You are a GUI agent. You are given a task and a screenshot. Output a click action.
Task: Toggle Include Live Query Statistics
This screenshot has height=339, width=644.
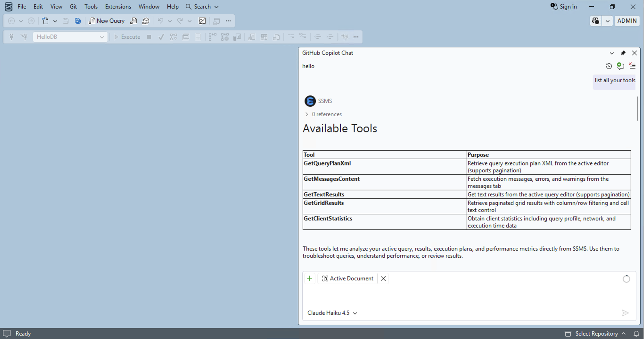[225, 37]
